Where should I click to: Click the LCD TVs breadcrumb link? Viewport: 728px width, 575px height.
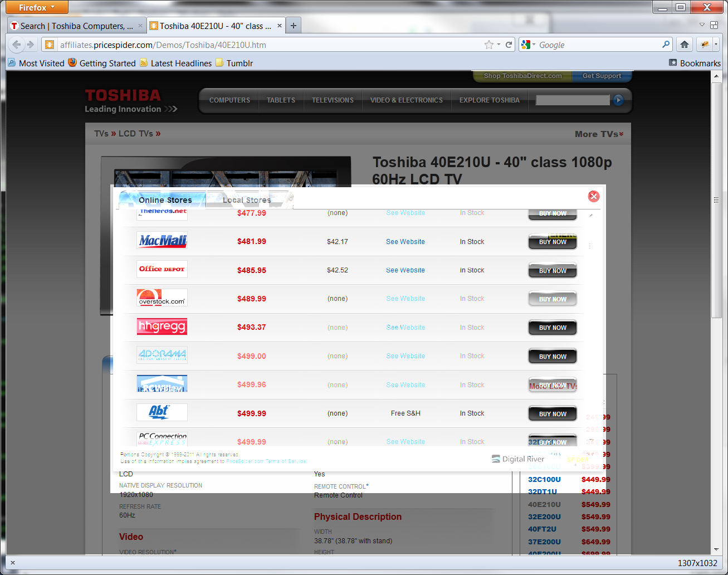(136, 134)
